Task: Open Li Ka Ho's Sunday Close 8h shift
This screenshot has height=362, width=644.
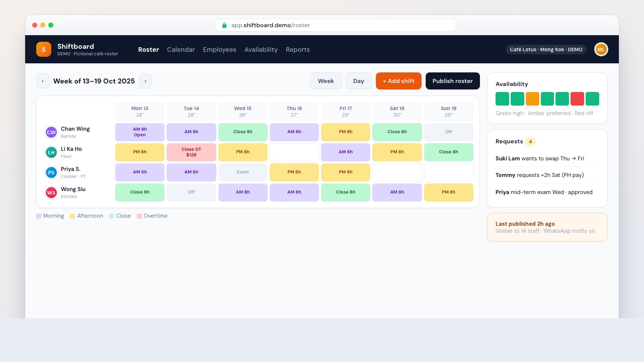Action: click(x=449, y=152)
